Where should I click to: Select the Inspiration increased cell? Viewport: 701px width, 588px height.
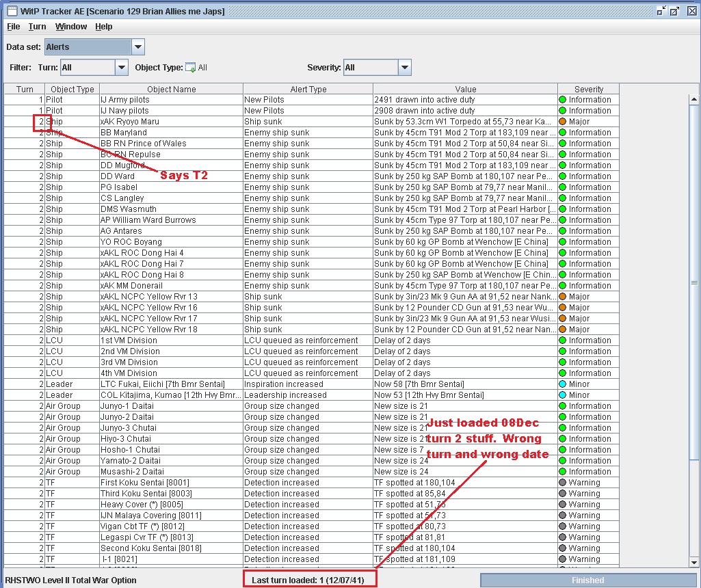[x=308, y=384]
